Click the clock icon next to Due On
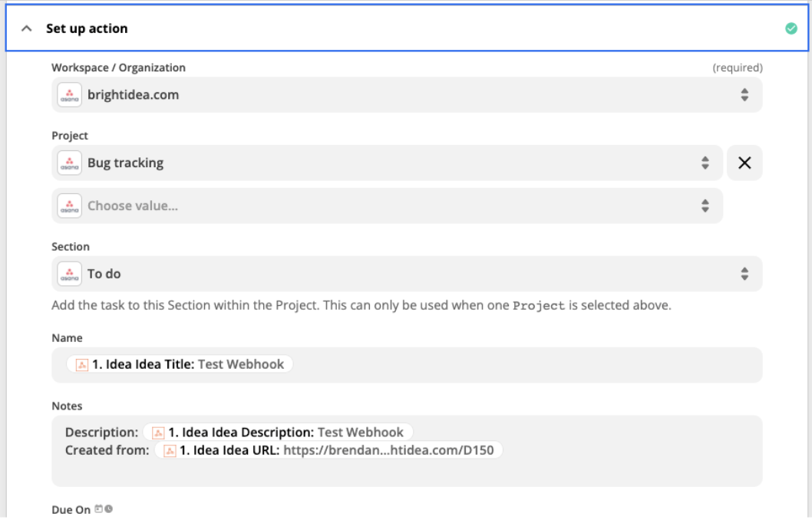Screen dimensions: 812x523 (x=108, y=509)
